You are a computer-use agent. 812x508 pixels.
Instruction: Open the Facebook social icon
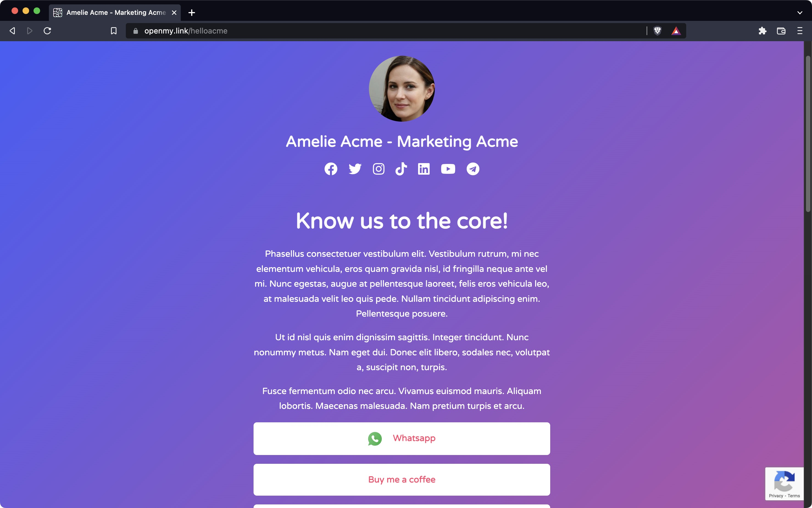pos(331,169)
